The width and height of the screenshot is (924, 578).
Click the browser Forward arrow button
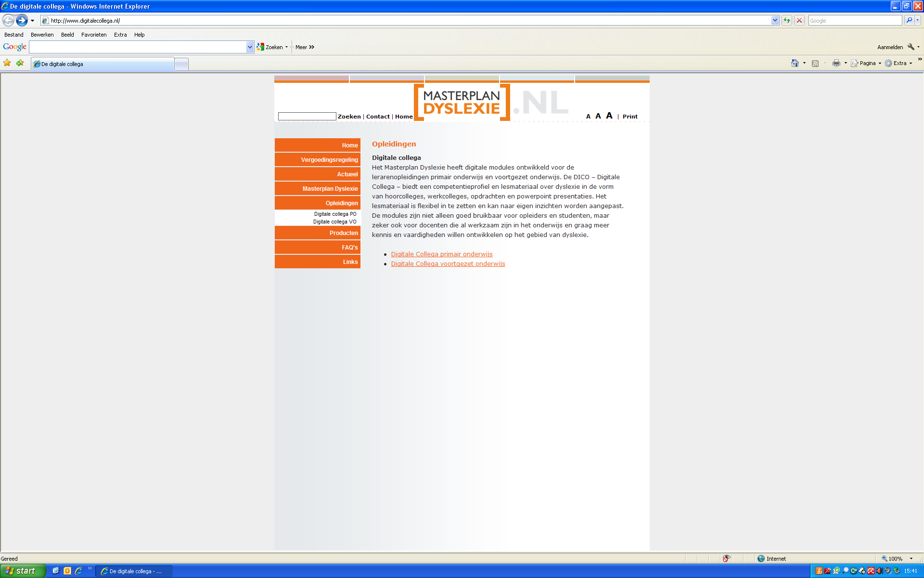(x=22, y=20)
